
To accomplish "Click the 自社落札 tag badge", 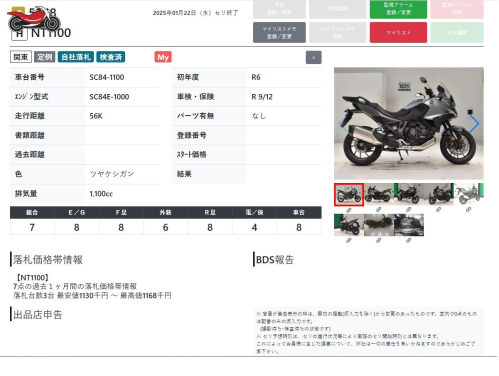I will point(76,57).
